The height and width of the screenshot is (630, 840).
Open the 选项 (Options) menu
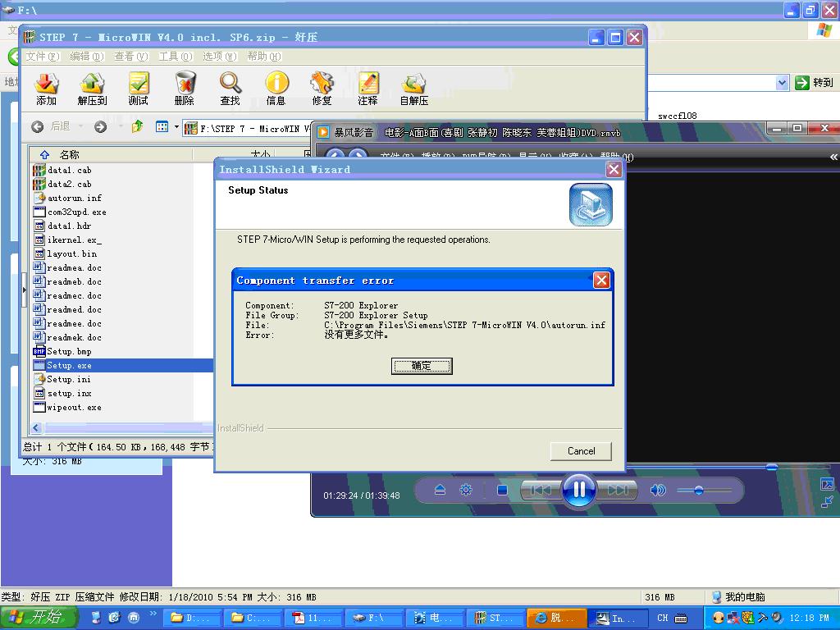pos(219,57)
